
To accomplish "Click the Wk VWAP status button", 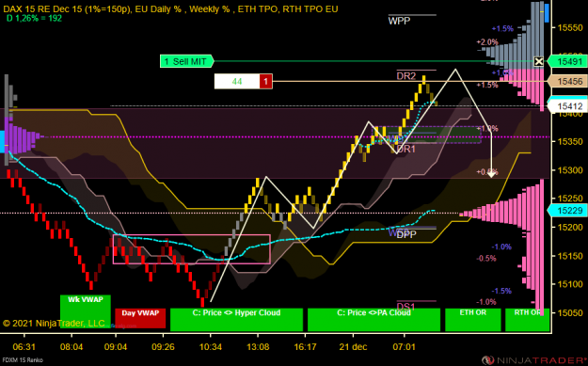I will [86, 310].
